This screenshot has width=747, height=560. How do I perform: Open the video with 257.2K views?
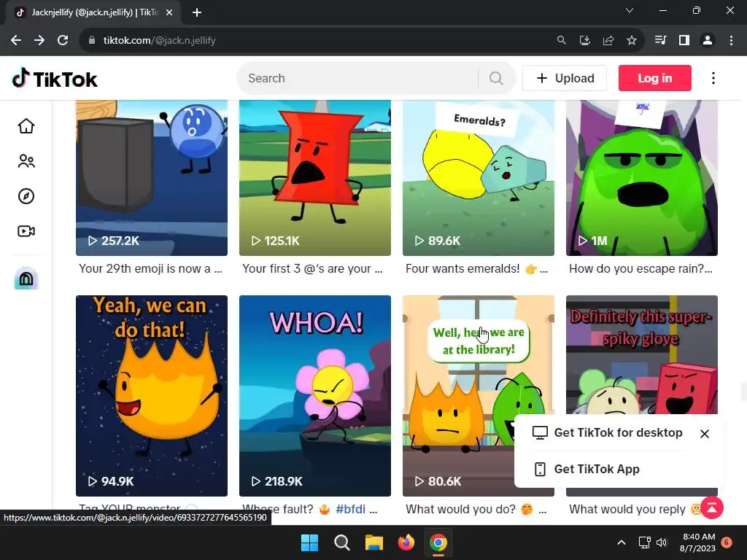pyautogui.click(x=152, y=178)
